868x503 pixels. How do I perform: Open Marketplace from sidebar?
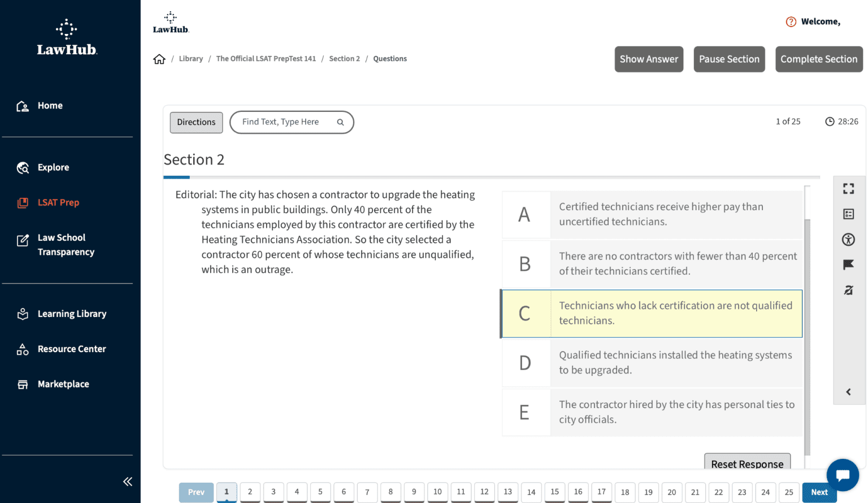tap(63, 384)
